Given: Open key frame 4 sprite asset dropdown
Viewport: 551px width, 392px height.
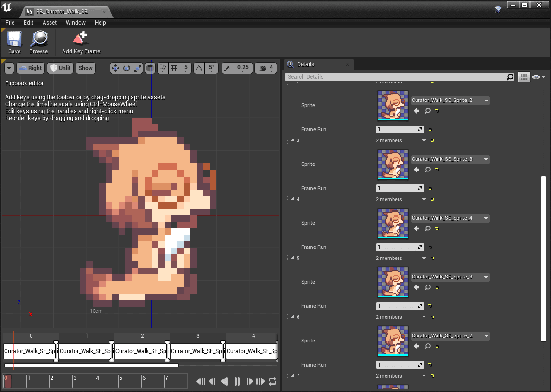Looking at the screenshot, I should coord(450,218).
